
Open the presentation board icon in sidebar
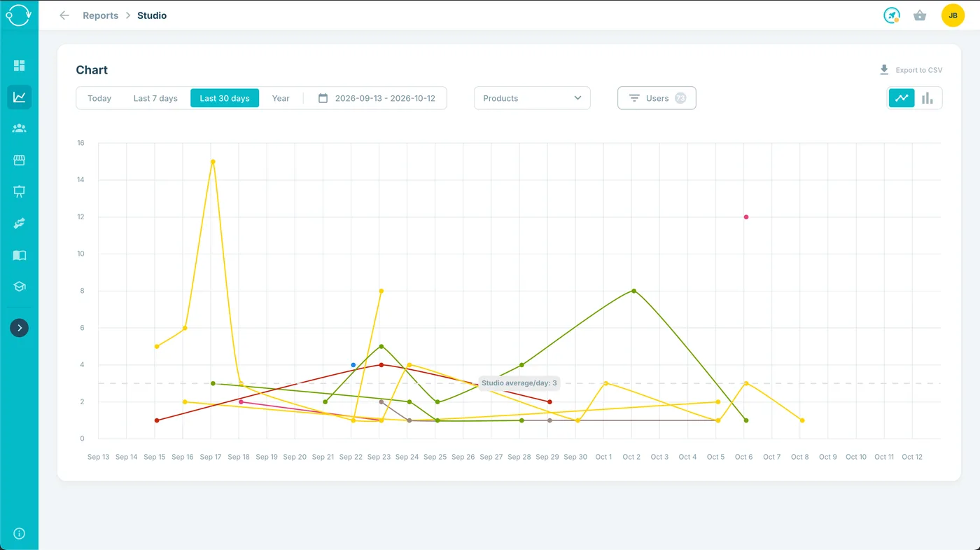tap(19, 191)
